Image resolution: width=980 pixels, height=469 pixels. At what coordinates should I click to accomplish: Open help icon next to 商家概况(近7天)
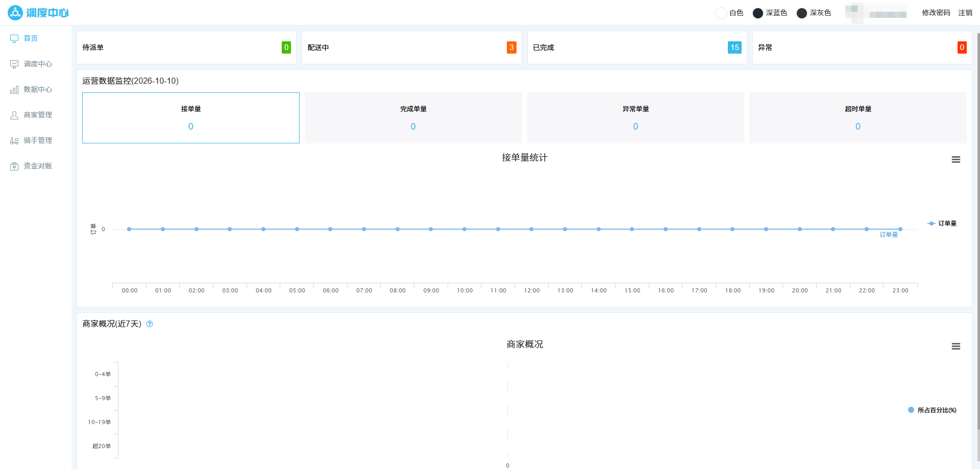pyautogui.click(x=150, y=324)
